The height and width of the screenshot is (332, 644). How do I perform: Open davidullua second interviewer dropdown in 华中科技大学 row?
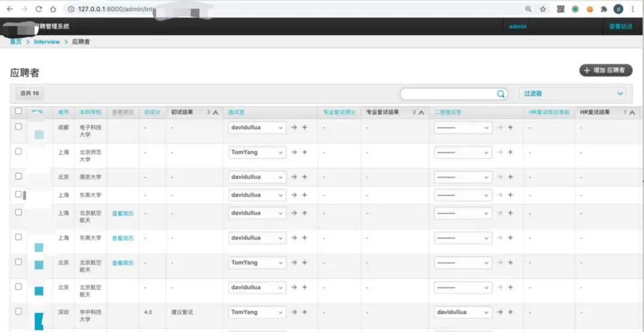point(463,312)
